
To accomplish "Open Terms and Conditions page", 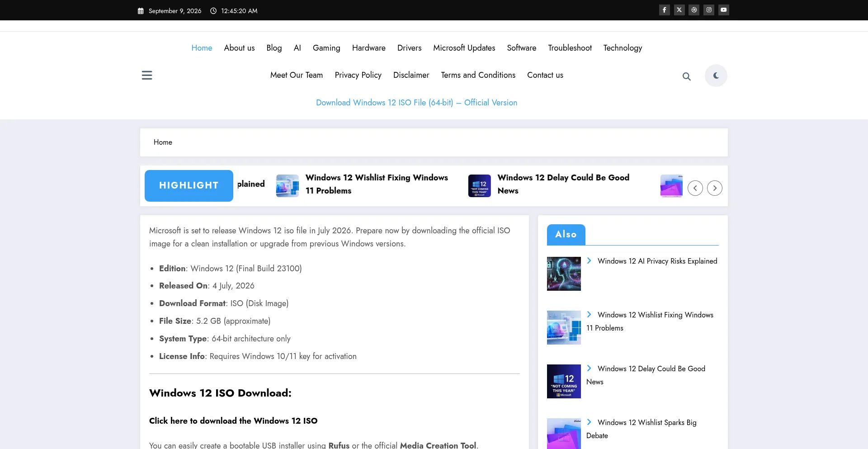I will pyautogui.click(x=478, y=75).
